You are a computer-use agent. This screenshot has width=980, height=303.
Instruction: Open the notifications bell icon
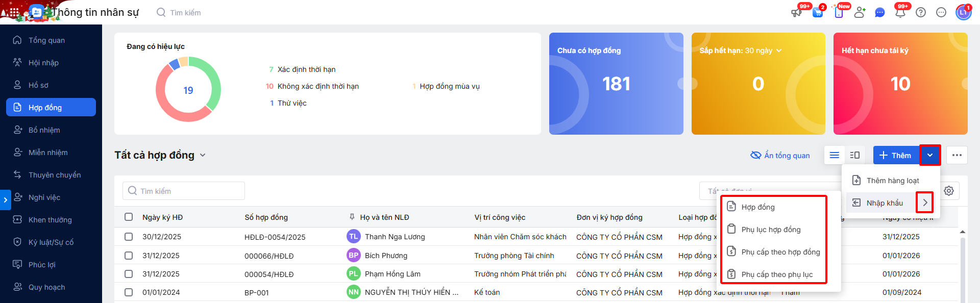900,13
